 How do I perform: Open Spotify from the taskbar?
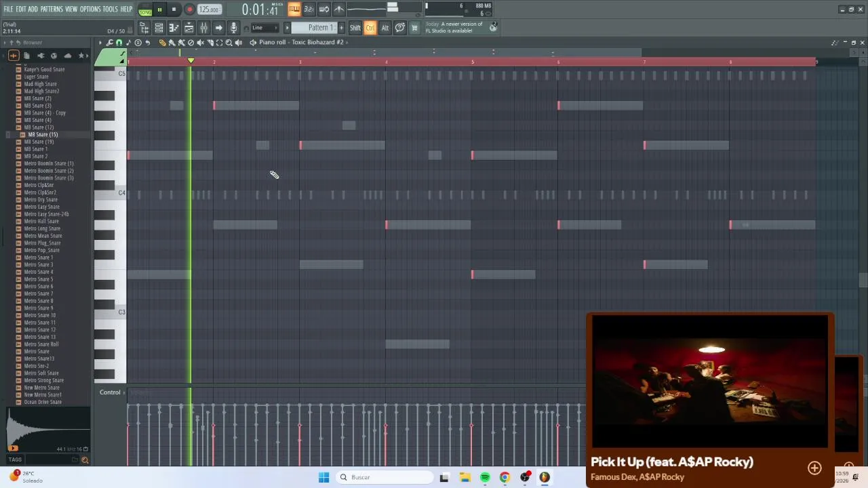point(485,477)
